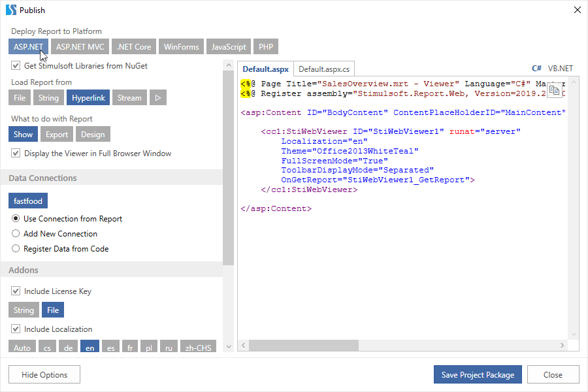The image size is (588, 392).
Task: Click the Close button
Action: pyautogui.click(x=553, y=374)
